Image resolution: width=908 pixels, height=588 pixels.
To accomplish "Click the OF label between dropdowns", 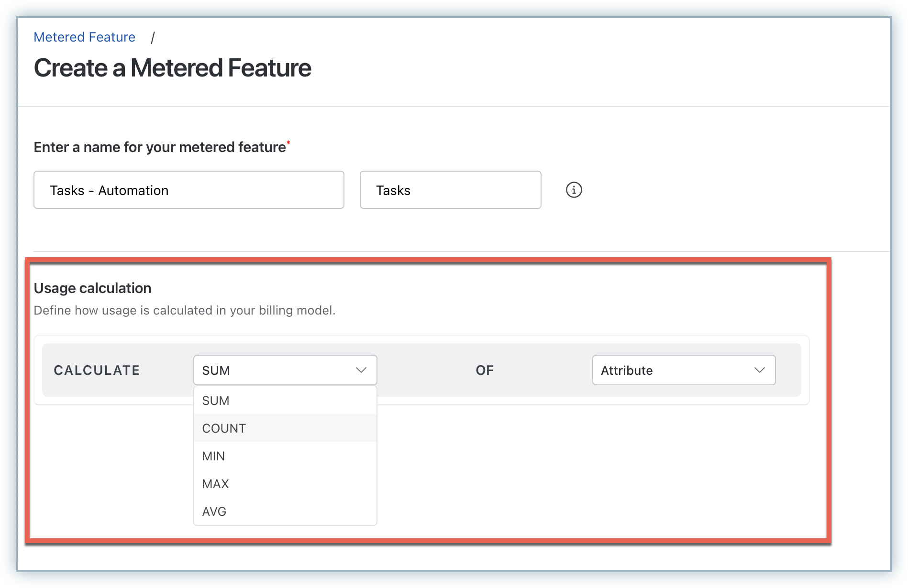I will tap(484, 370).
